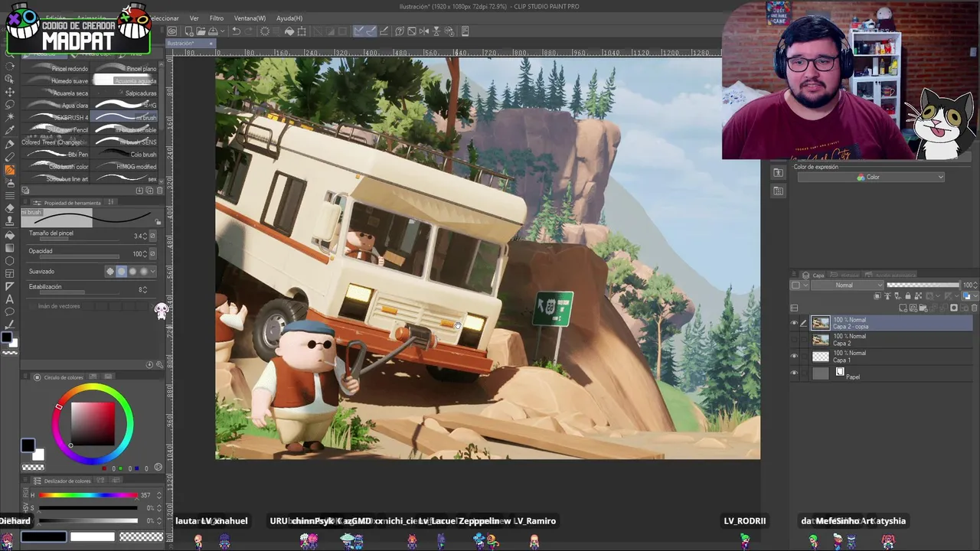980x551 pixels.
Task: Choose the Bibi Pen sub tool
Action: pyautogui.click(x=55, y=154)
